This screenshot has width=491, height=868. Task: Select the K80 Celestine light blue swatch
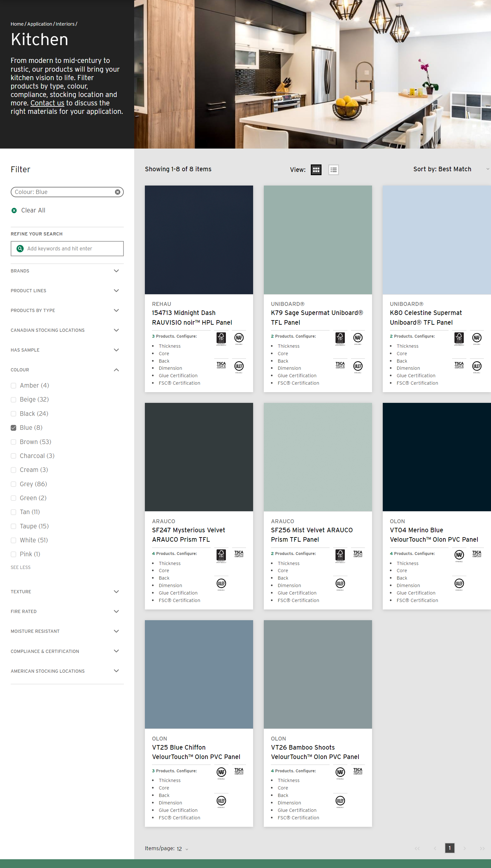pyautogui.click(x=437, y=240)
